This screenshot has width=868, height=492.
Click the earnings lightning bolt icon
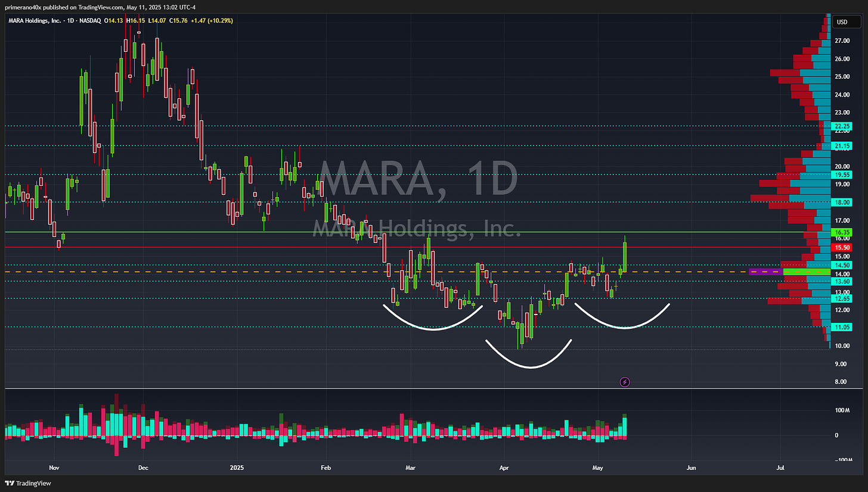point(625,382)
